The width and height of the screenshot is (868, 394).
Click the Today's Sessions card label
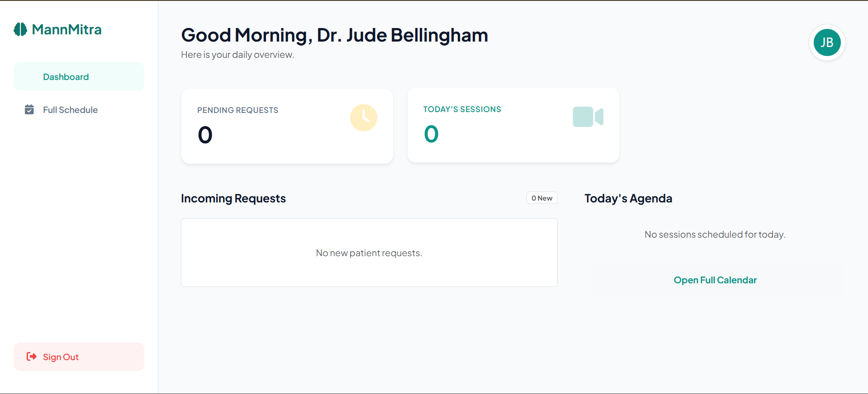click(x=462, y=109)
